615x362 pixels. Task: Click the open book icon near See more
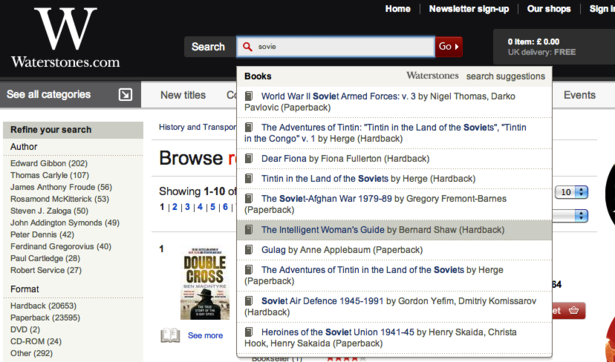[x=170, y=336]
